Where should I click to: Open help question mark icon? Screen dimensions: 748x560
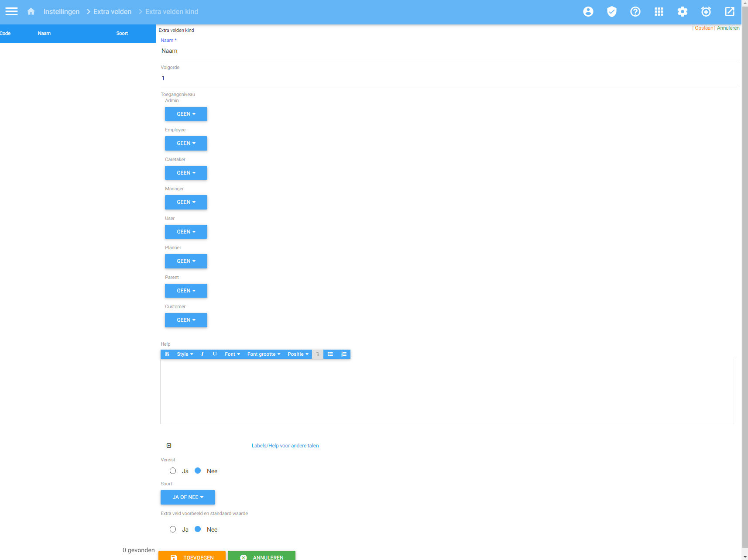(635, 12)
